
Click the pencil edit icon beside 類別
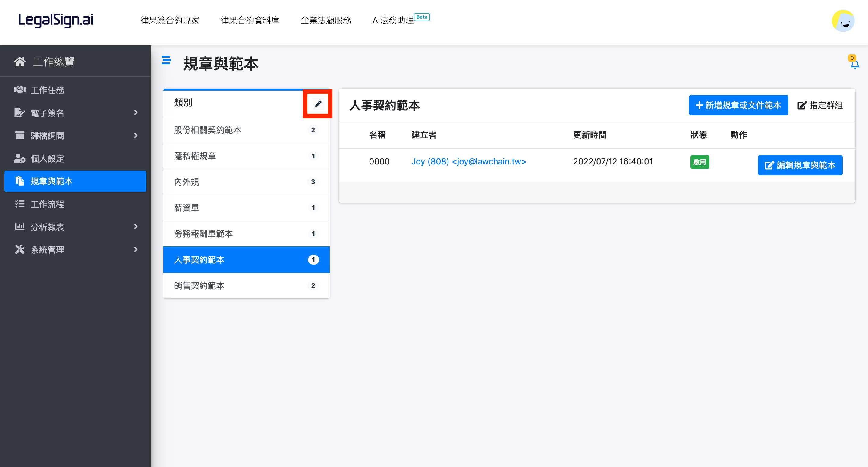coord(318,104)
